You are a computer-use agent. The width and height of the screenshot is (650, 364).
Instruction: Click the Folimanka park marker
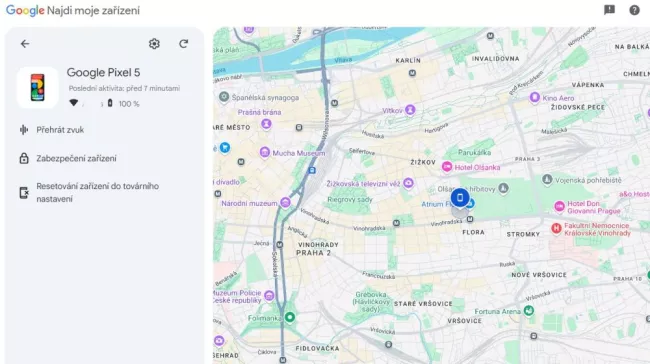(x=290, y=318)
